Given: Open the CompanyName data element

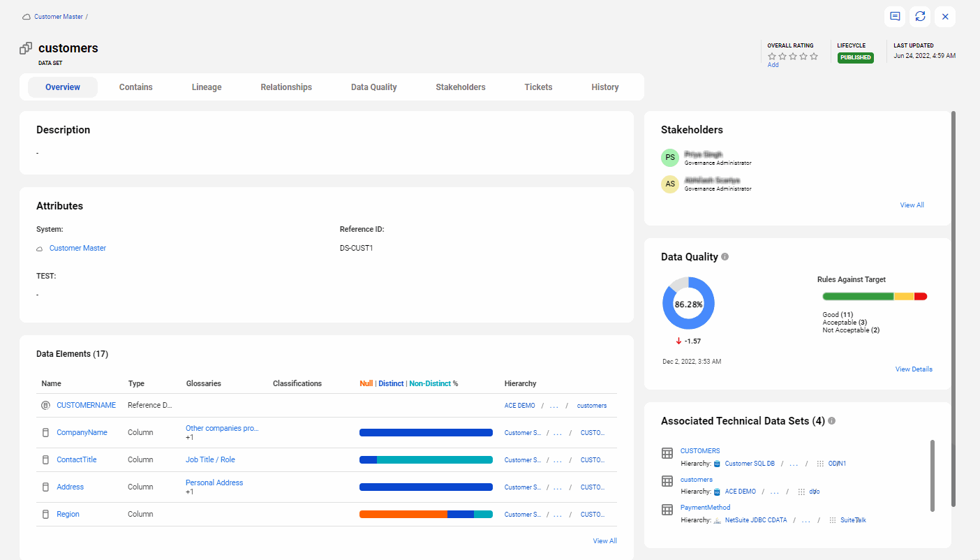Looking at the screenshot, I should (x=82, y=432).
